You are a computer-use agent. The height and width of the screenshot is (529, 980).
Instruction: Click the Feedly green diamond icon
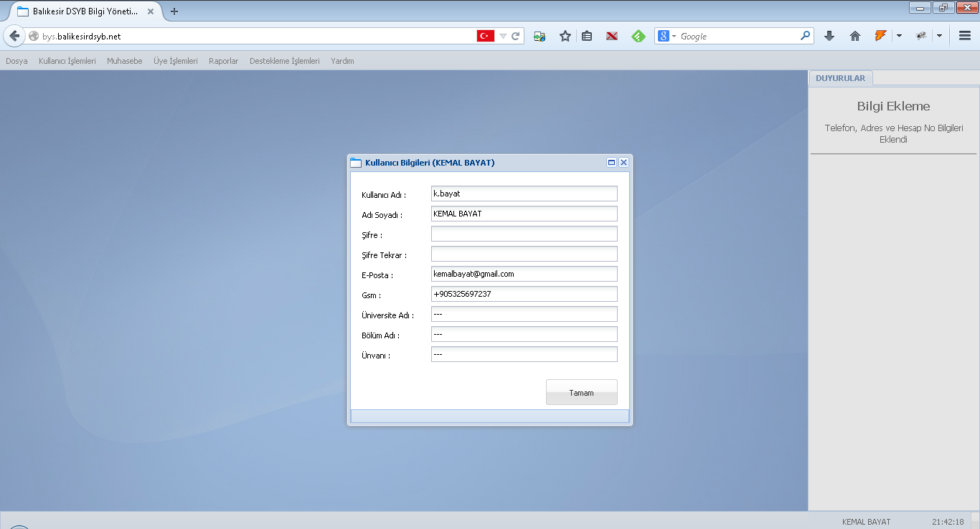click(x=638, y=36)
